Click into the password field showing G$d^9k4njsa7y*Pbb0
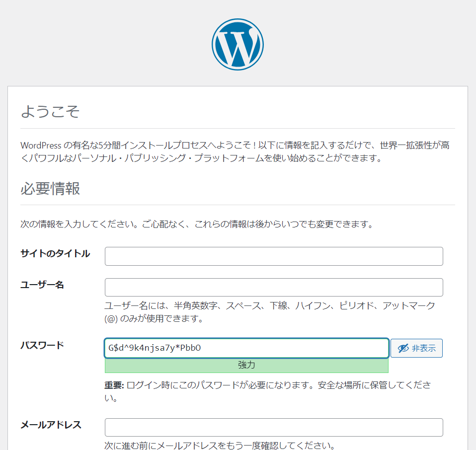 coord(246,348)
